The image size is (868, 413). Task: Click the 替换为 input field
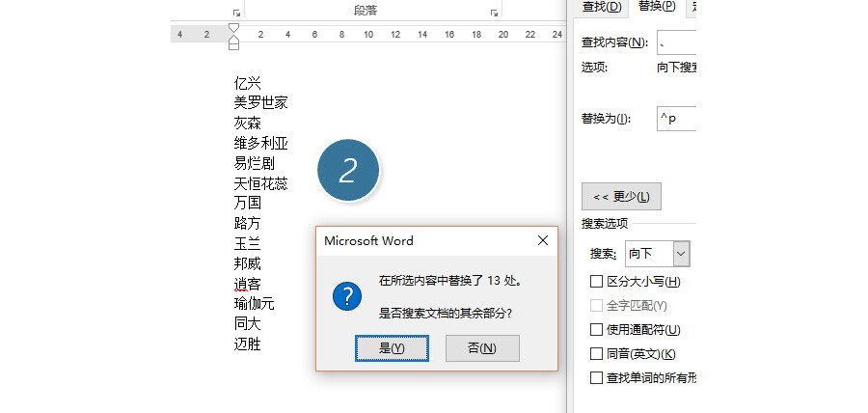(x=676, y=119)
